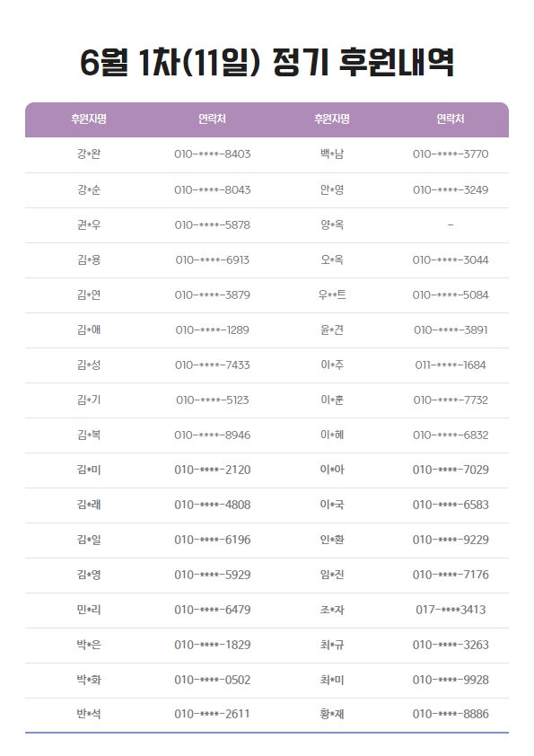Select sponsor name 황*재
The height and width of the screenshot is (756, 534).
coord(332,714)
